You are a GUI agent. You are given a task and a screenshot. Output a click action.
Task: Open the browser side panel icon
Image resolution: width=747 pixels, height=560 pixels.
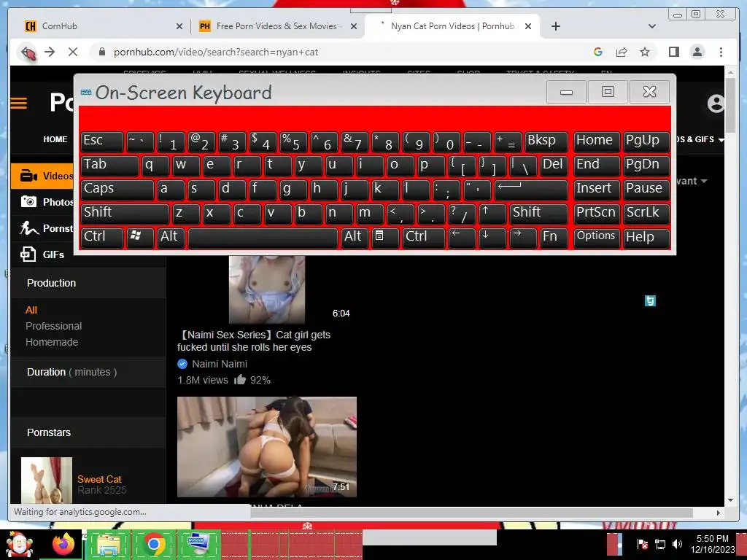[673, 52]
